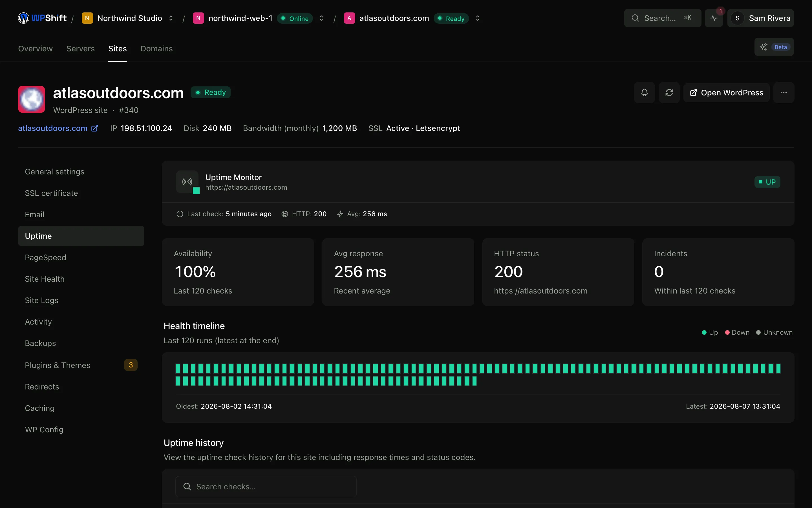
Task: Open Activity in sidebar
Action: tap(81, 322)
